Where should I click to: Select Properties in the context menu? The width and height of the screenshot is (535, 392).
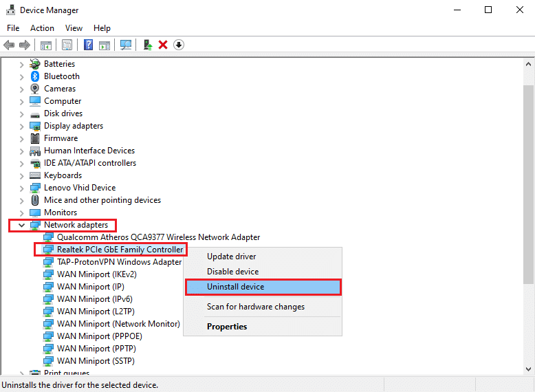[227, 327]
